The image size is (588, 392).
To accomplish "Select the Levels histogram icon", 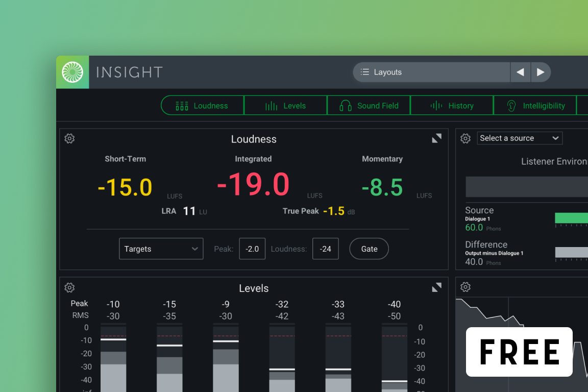I will tap(271, 105).
